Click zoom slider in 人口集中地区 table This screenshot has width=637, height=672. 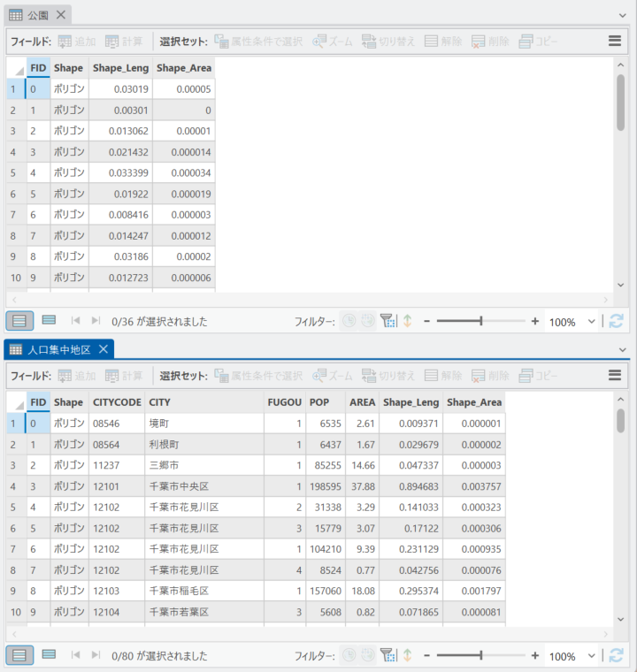pyautogui.click(x=480, y=655)
